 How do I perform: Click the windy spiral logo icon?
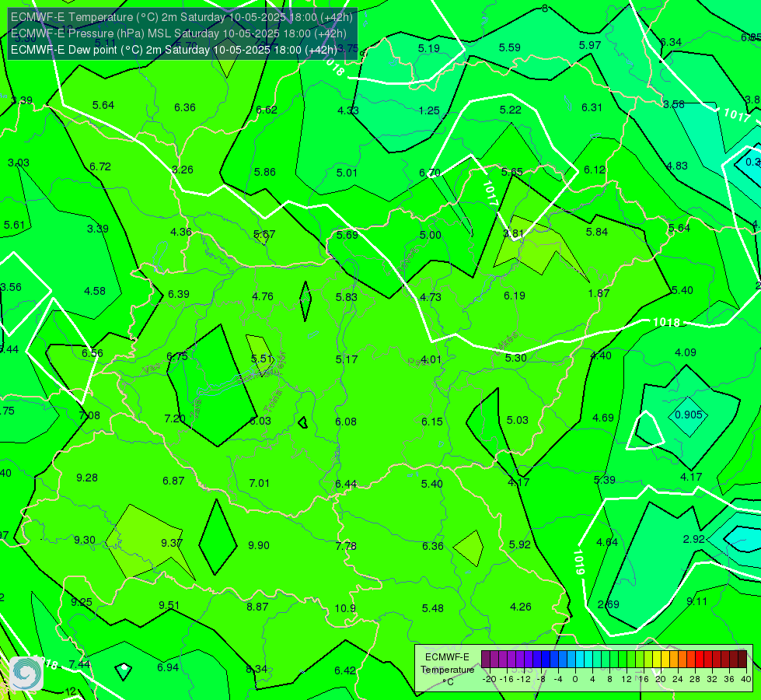(26, 674)
